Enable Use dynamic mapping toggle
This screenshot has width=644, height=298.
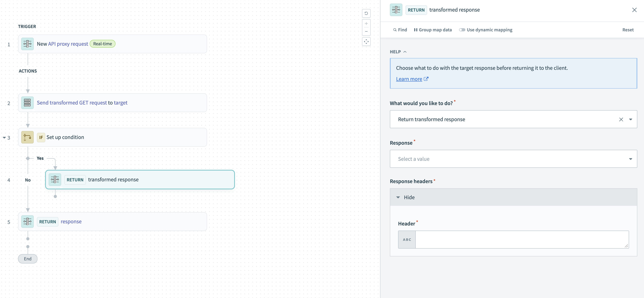click(462, 30)
